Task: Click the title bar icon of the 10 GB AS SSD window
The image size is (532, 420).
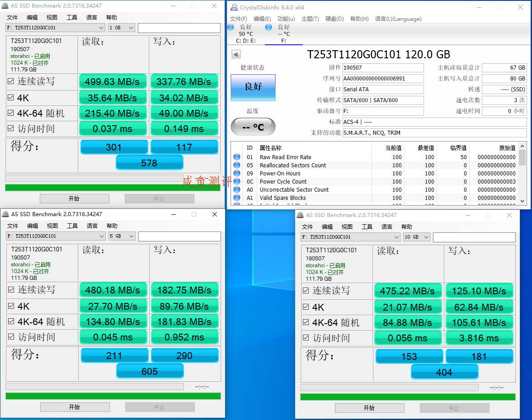Action: point(300,215)
